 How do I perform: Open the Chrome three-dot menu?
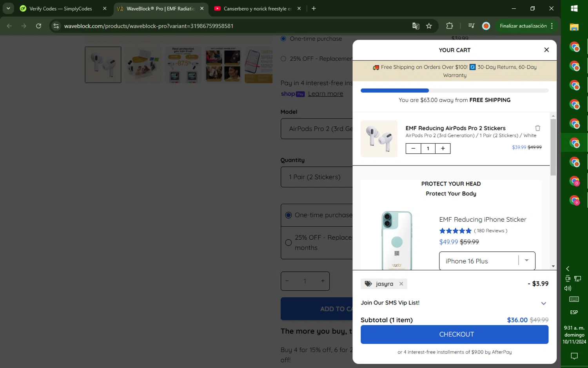point(552,26)
